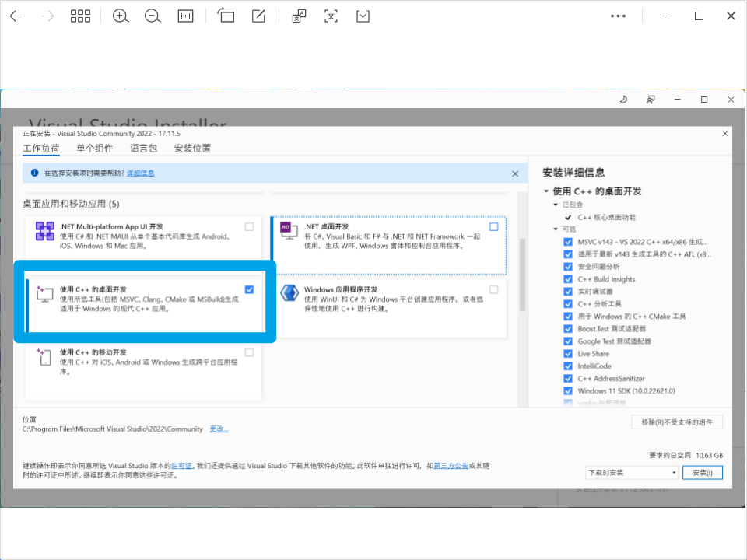Click the C++ mobile development phone icon
The image size is (747, 560).
[x=44, y=356]
